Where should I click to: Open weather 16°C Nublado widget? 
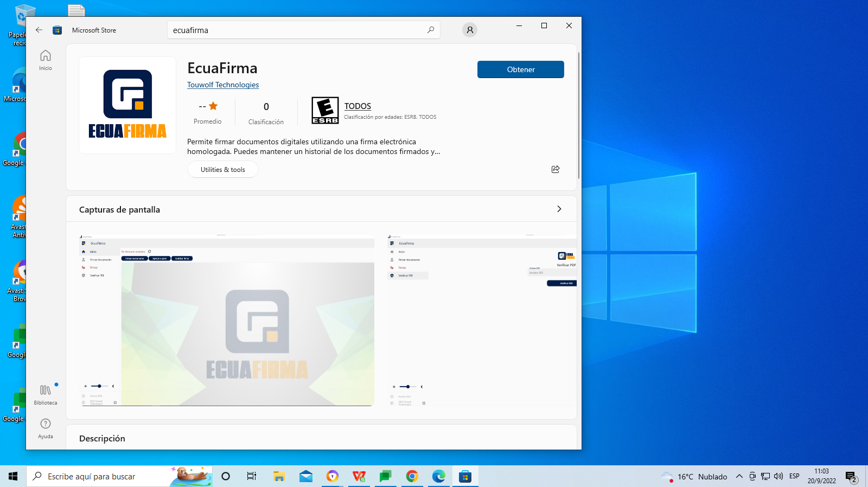click(x=694, y=476)
